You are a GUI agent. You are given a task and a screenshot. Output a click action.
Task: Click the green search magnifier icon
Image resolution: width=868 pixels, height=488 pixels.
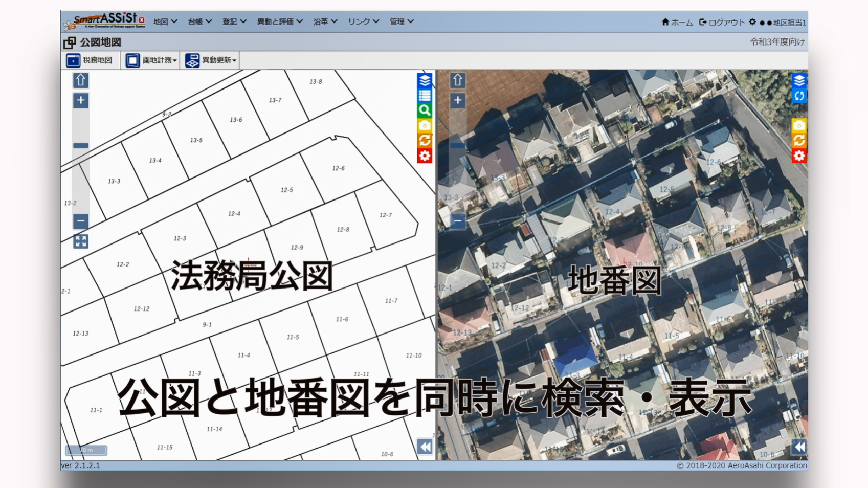pos(425,110)
